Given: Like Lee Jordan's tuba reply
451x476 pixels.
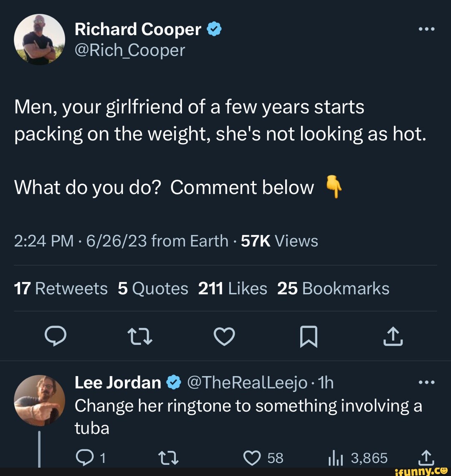Looking at the screenshot, I should point(252,458).
